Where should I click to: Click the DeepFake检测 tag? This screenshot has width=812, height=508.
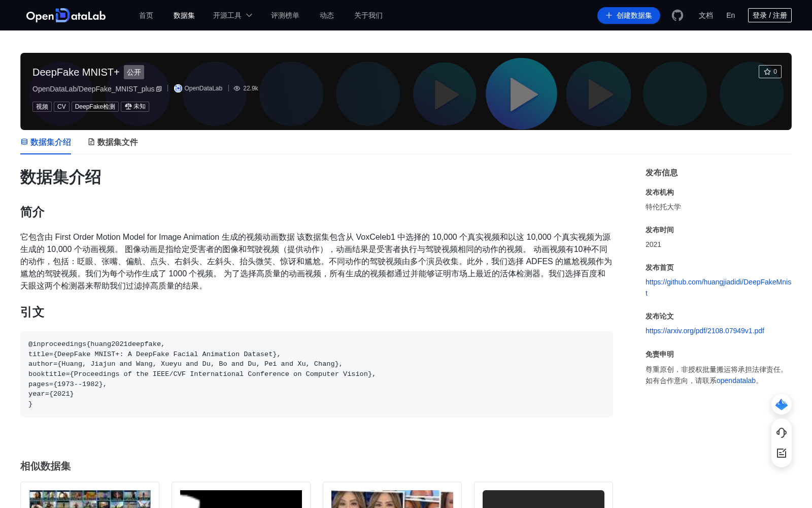click(95, 107)
